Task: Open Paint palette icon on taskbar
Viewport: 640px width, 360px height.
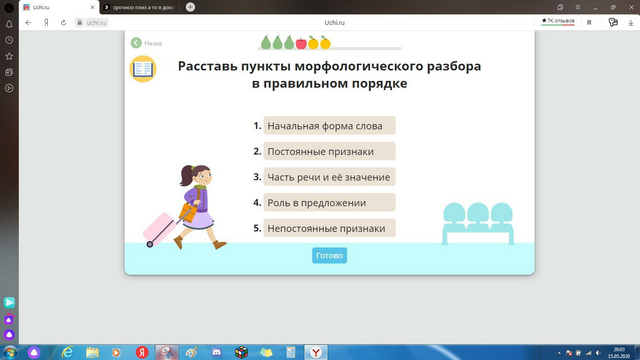Action: [191, 352]
